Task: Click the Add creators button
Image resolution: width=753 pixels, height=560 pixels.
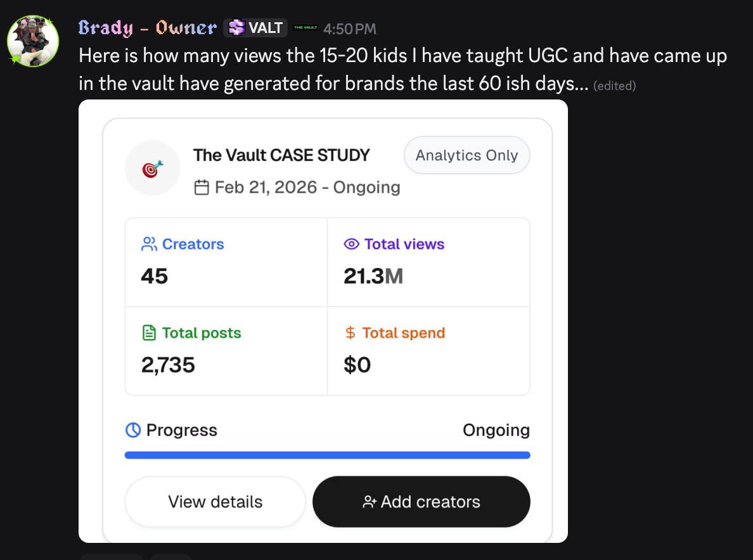Action: pyautogui.click(x=422, y=502)
